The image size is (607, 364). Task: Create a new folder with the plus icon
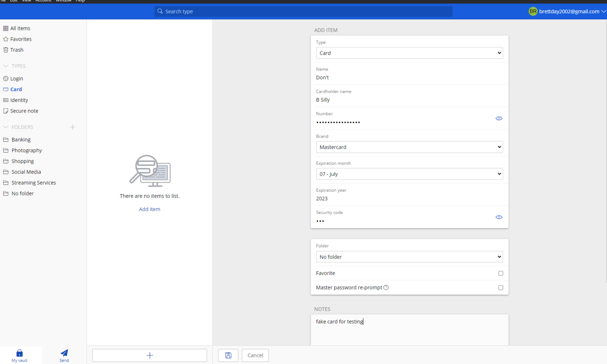tap(72, 127)
